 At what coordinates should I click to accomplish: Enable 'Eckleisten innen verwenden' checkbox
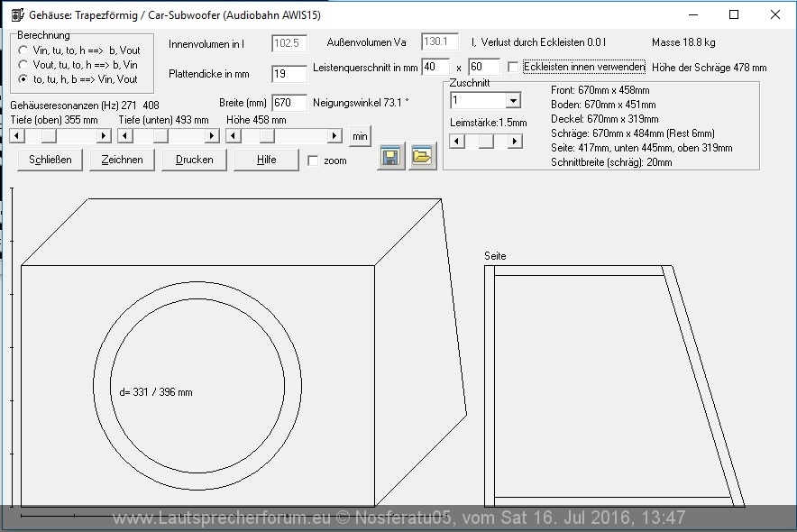tap(513, 68)
